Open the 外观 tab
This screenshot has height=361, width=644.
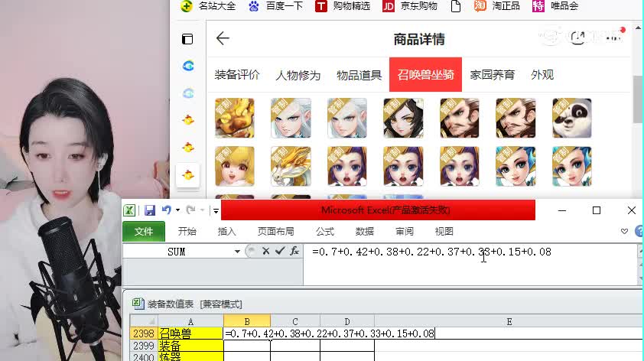point(542,75)
